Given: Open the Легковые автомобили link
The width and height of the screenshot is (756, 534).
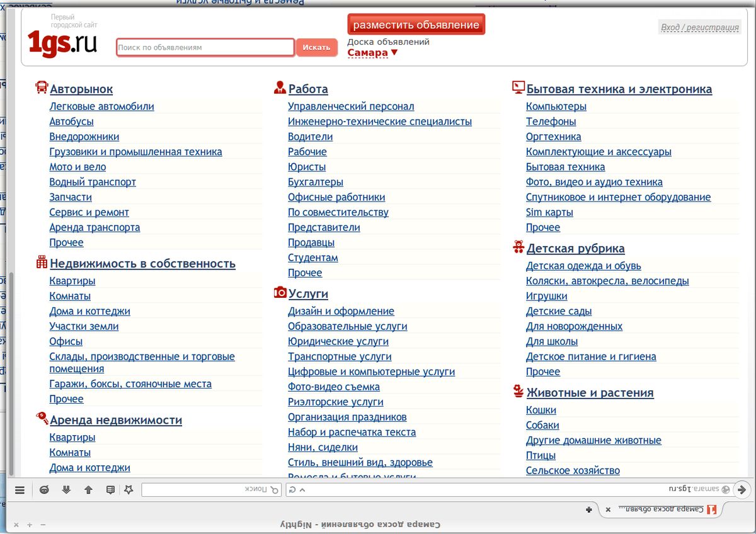Looking at the screenshot, I should [102, 106].
